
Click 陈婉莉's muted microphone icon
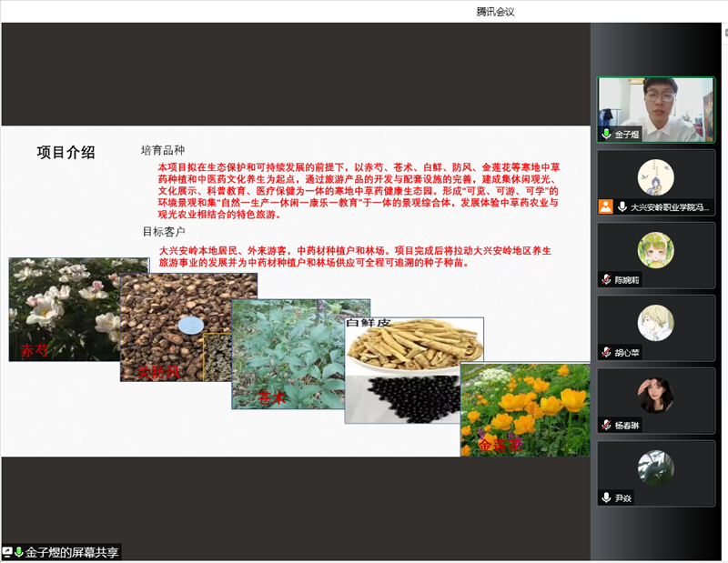606,279
